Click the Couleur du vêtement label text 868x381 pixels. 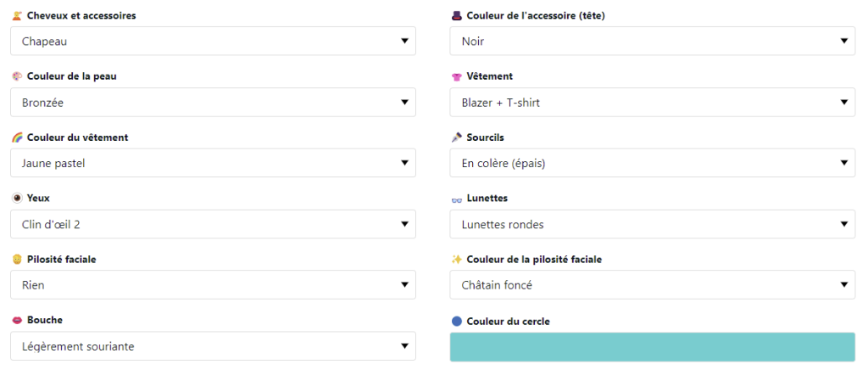click(x=77, y=138)
